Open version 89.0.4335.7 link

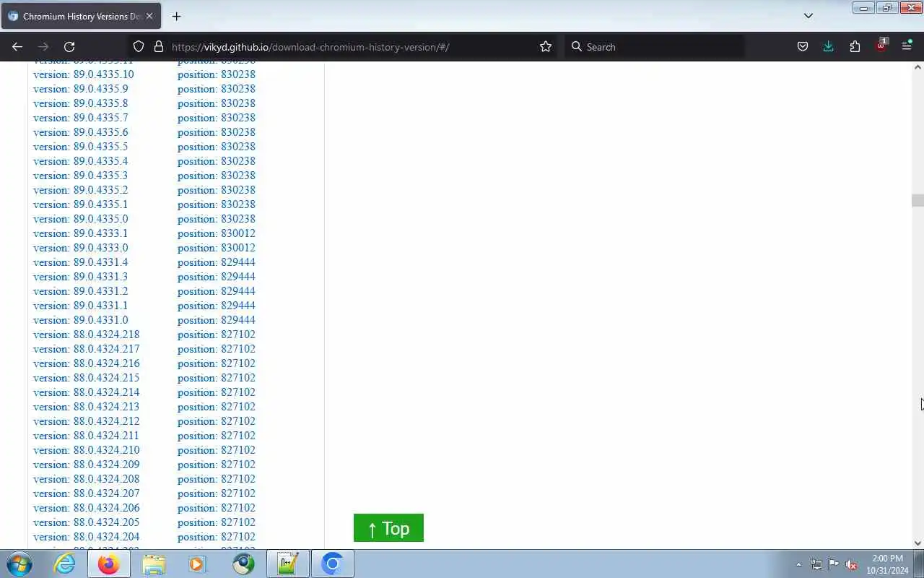[x=81, y=118]
